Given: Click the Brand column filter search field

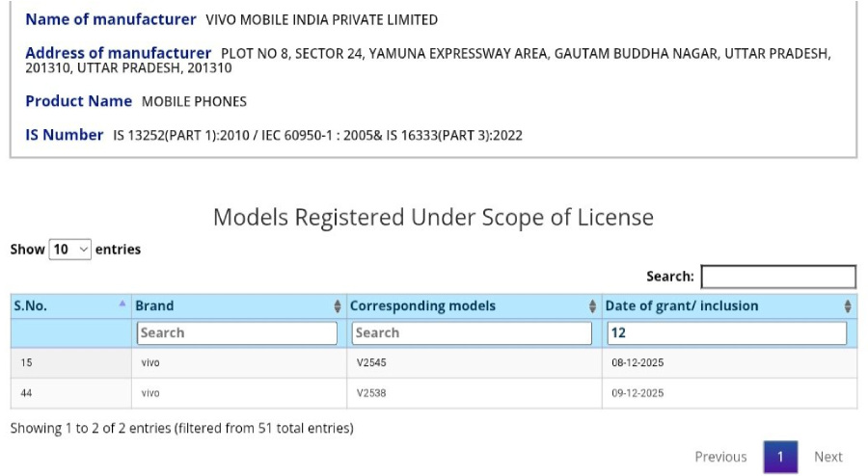Looking at the screenshot, I should point(237,332).
